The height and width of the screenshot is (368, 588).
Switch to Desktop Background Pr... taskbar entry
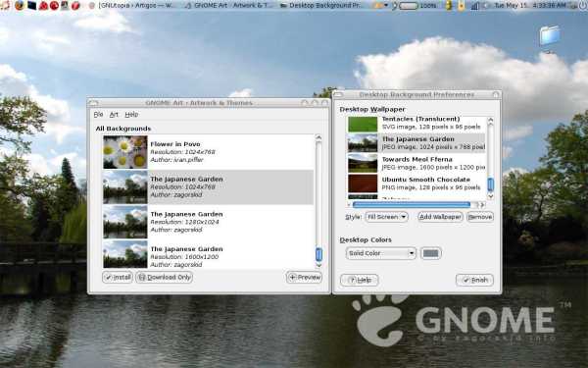321,6
